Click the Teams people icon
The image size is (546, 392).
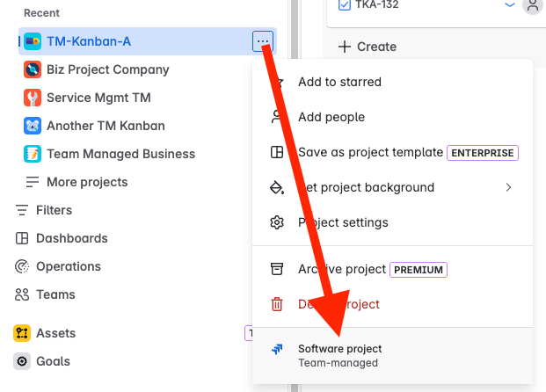coord(22,294)
